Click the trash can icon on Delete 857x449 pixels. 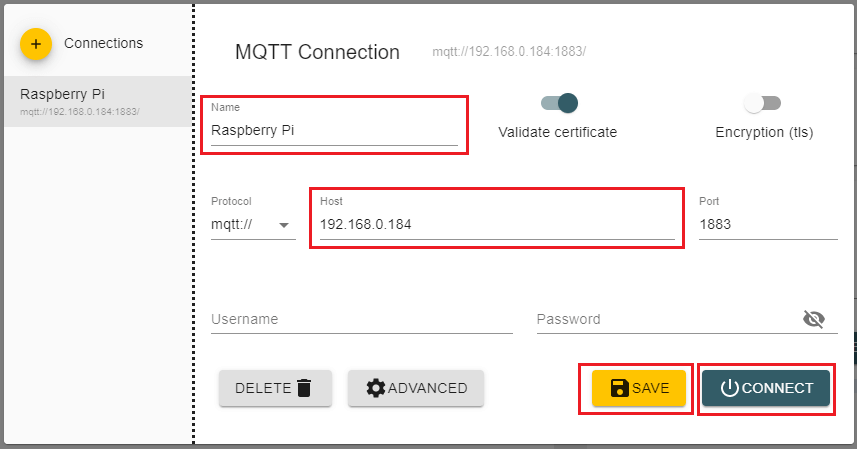304,388
